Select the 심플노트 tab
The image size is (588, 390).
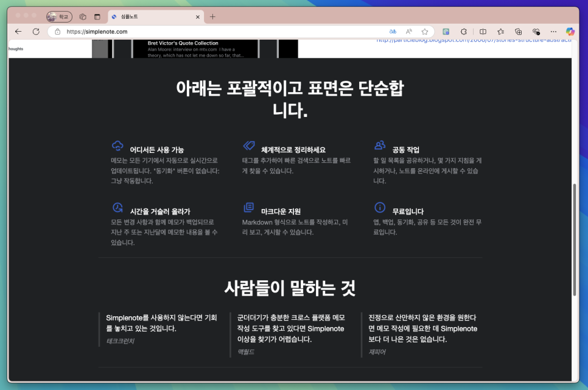click(156, 16)
